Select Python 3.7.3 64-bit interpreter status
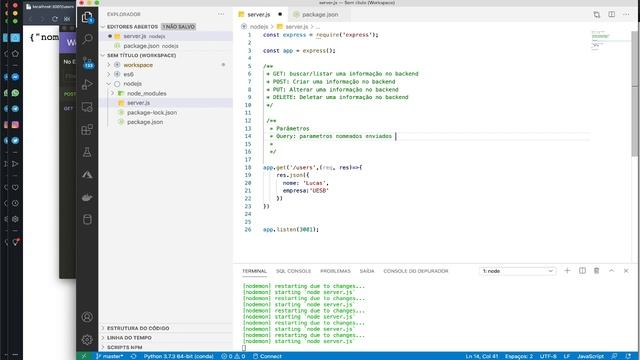Image resolution: width=640 pixels, height=360 pixels. 178,356
